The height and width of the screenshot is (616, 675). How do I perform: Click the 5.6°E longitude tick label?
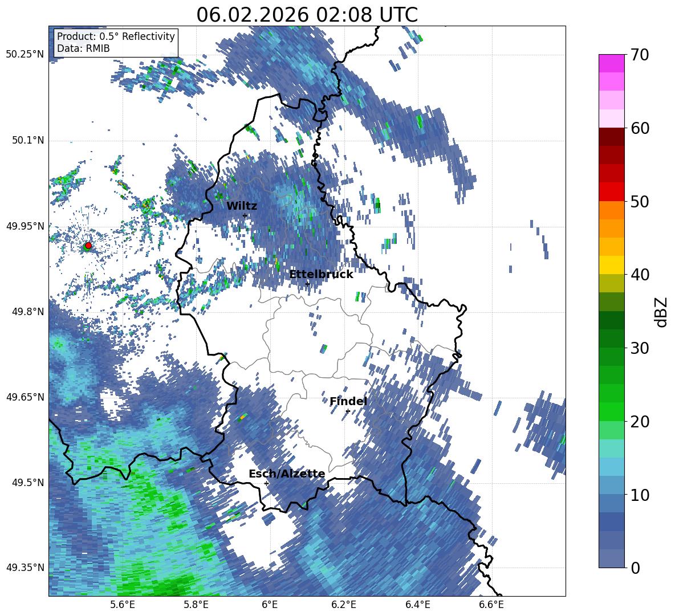click(123, 605)
